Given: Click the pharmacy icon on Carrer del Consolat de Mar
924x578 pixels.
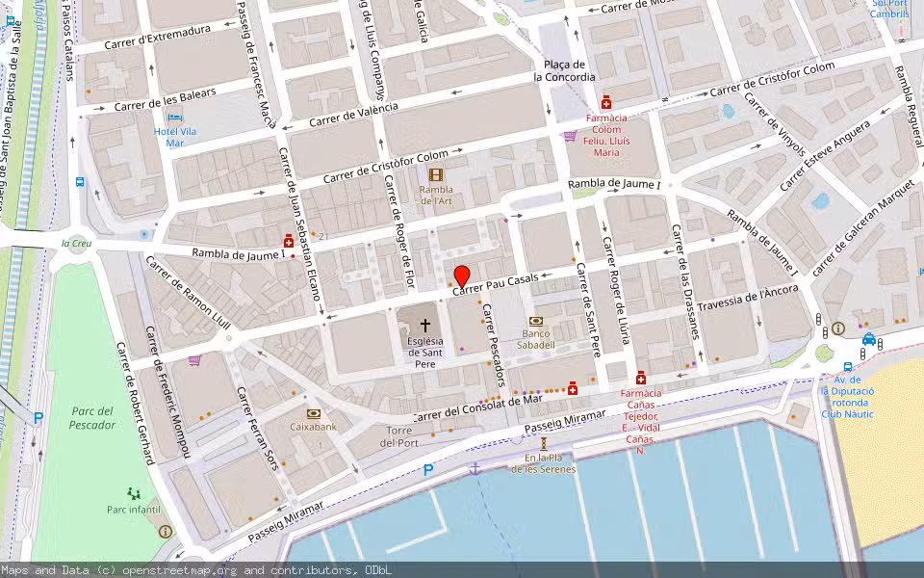Looking at the screenshot, I should [572, 388].
